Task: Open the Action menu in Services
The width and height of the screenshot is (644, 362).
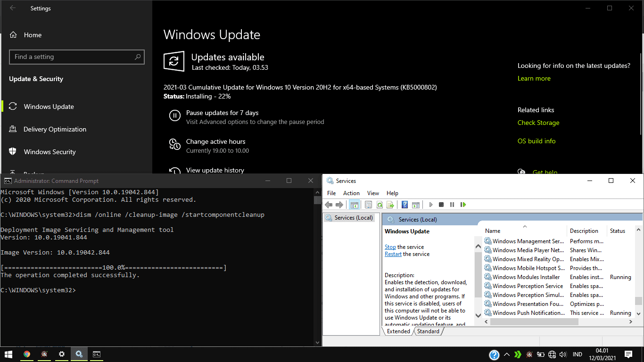Action: click(x=351, y=193)
